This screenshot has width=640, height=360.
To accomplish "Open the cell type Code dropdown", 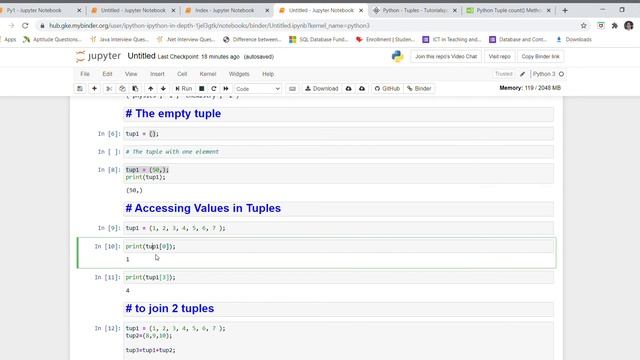I will point(258,89).
